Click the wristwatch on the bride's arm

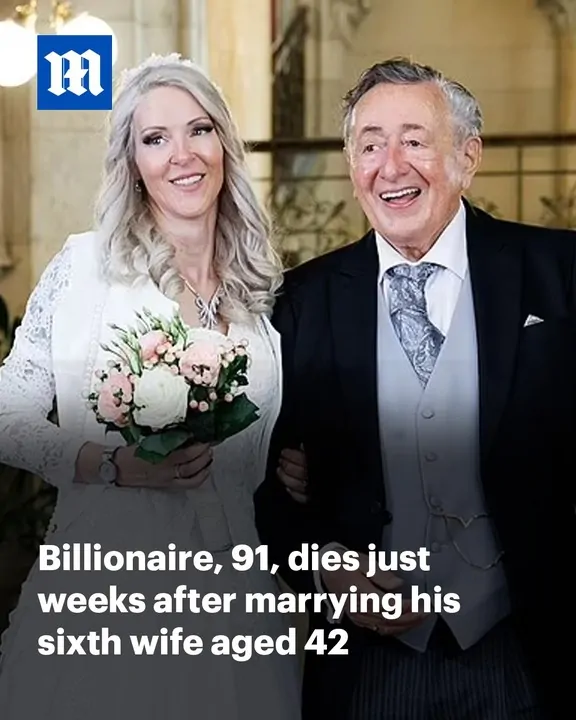(108, 467)
